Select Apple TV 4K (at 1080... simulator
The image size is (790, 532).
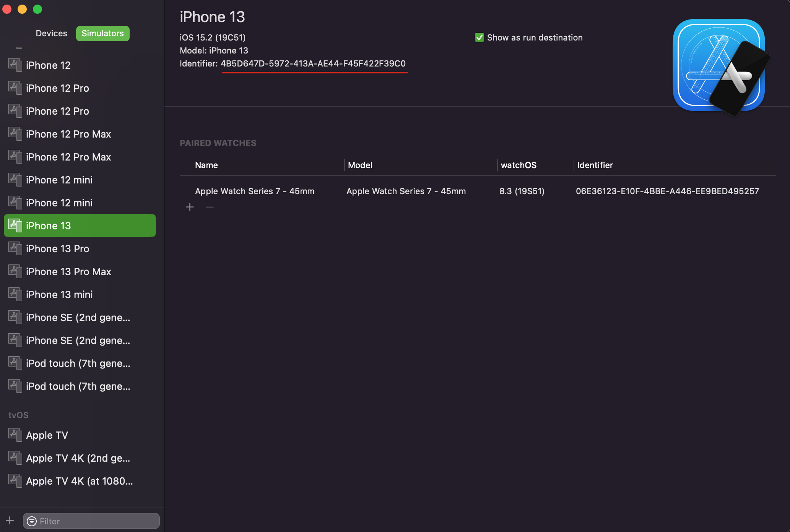(x=80, y=481)
